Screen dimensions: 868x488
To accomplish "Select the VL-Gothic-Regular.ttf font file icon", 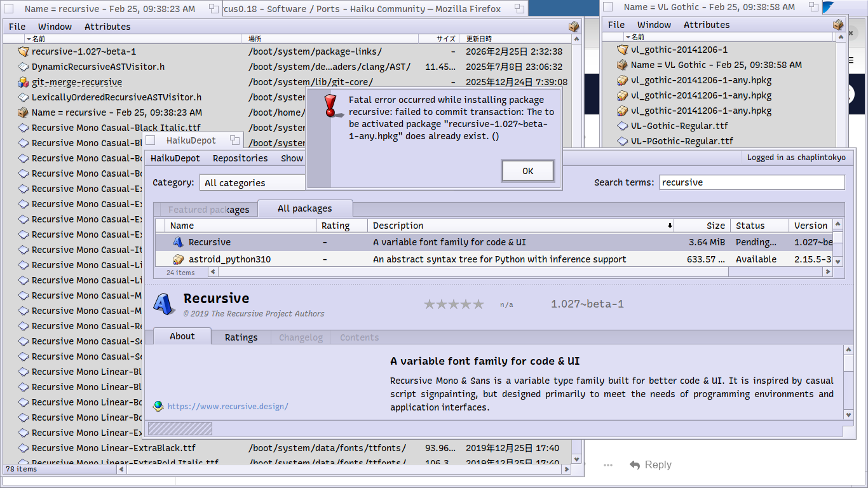I will [623, 126].
